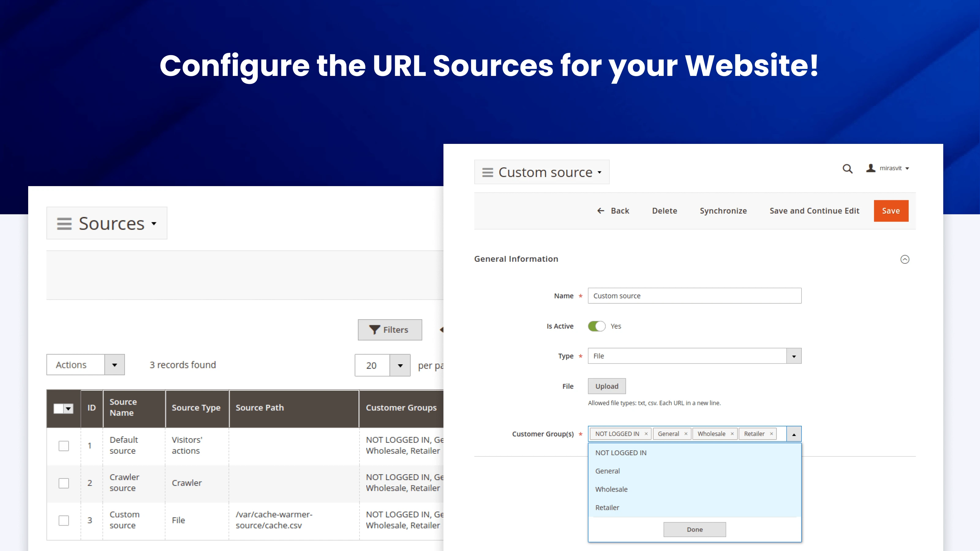Select the Custom source row checkbox
Image resolution: width=980 pixels, height=551 pixels.
[x=64, y=520]
